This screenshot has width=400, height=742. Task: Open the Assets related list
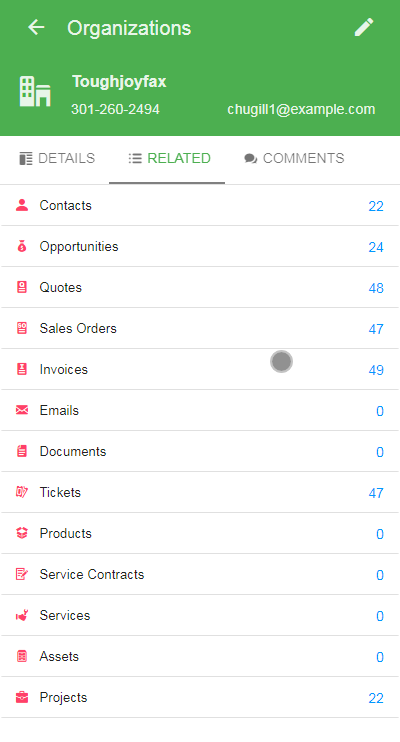tap(200, 656)
